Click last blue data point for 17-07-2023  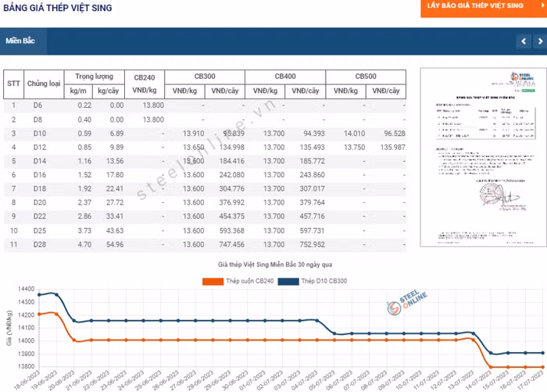tap(543, 353)
